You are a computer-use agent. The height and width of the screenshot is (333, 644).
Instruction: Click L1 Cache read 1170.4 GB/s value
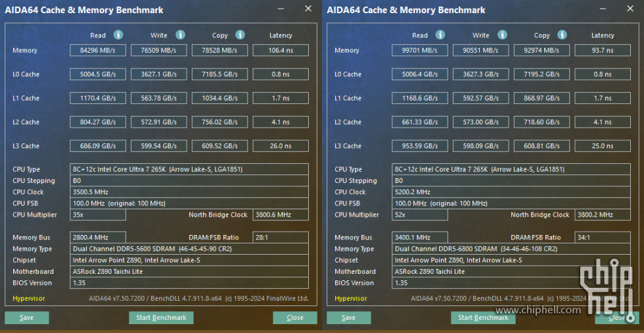coord(98,98)
